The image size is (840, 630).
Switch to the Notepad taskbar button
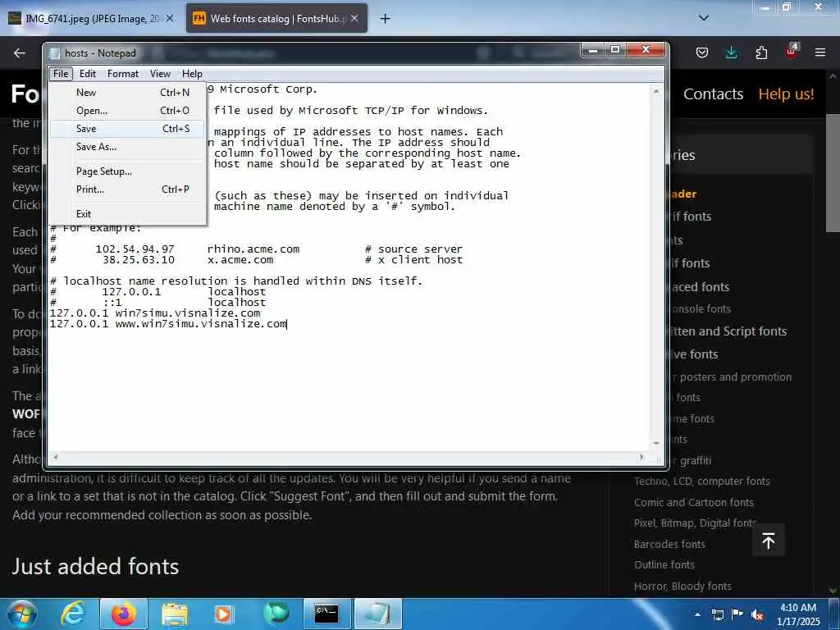point(378,614)
